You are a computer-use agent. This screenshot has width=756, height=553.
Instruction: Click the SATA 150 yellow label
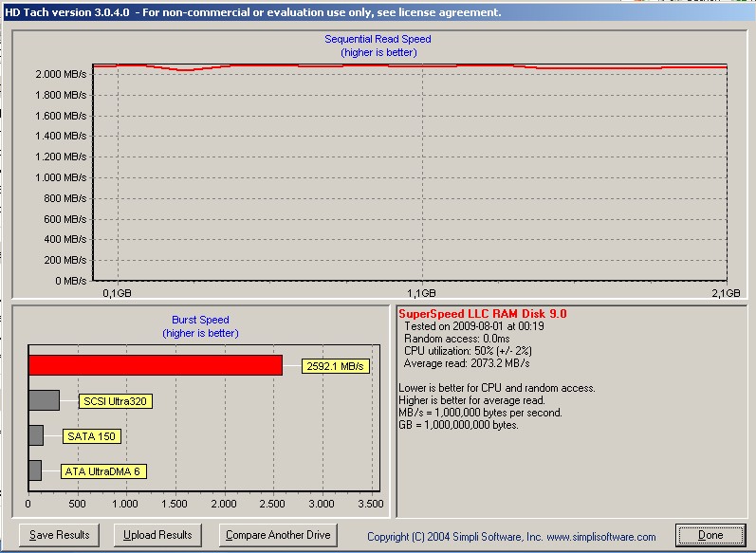[x=92, y=436]
